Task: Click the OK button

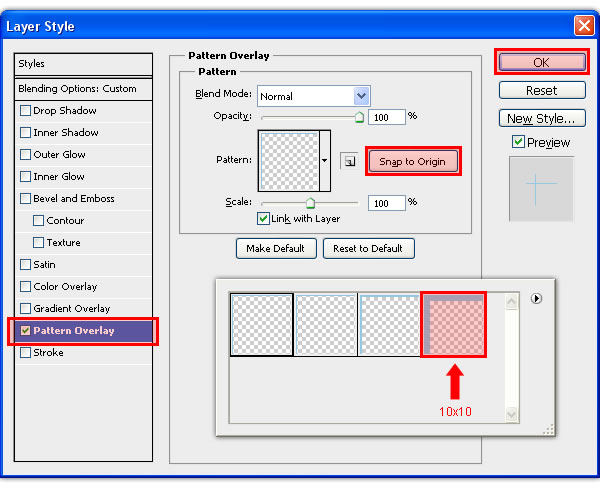Action: (x=542, y=62)
